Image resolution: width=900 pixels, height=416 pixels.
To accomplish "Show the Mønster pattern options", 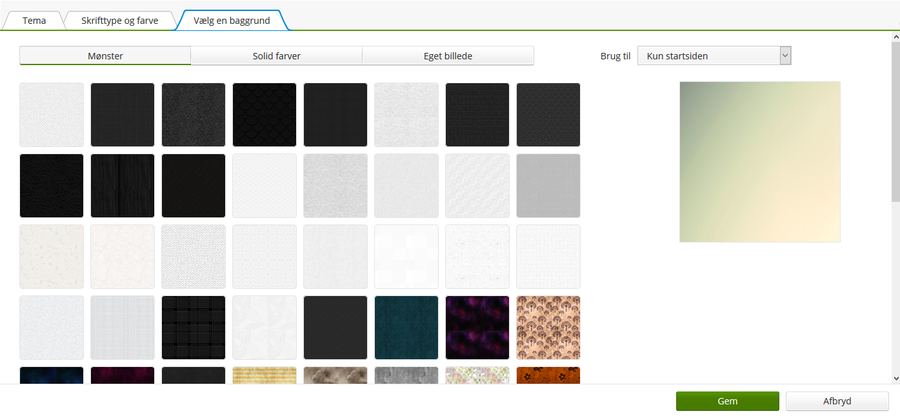I will coord(105,56).
